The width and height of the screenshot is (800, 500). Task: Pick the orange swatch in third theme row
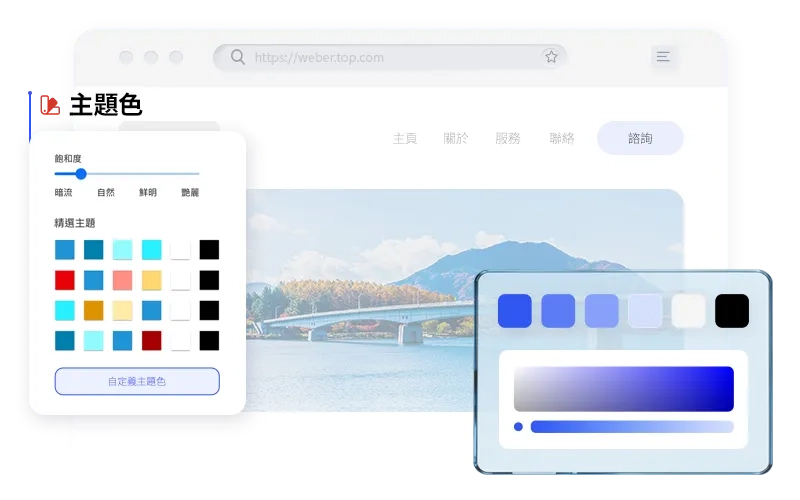94,310
